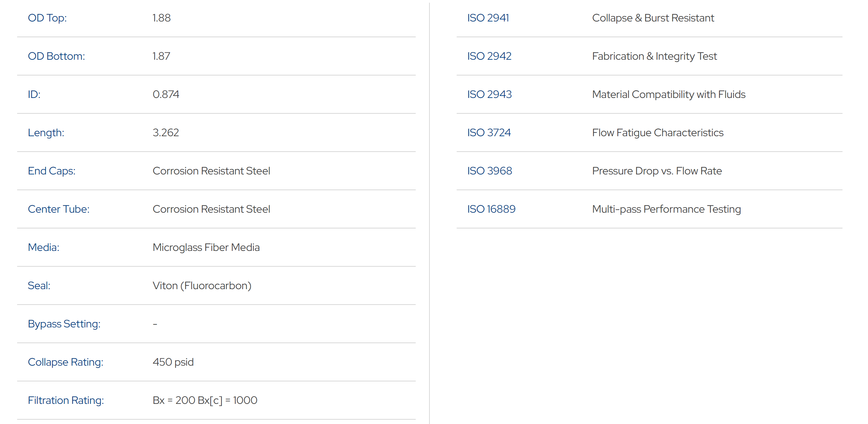Click Multi-pass Performance Testing description

[x=666, y=209]
